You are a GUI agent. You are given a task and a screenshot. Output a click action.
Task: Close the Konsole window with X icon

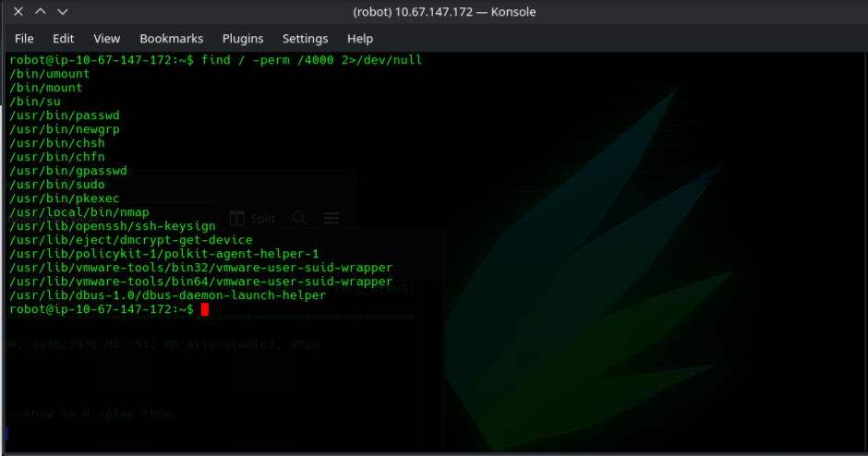tap(18, 12)
